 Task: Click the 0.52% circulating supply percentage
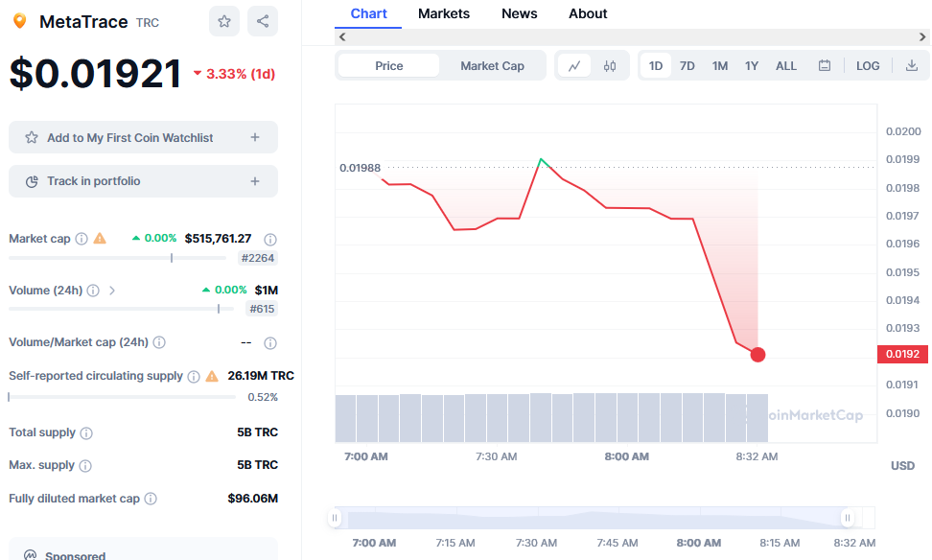pos(263,397)
